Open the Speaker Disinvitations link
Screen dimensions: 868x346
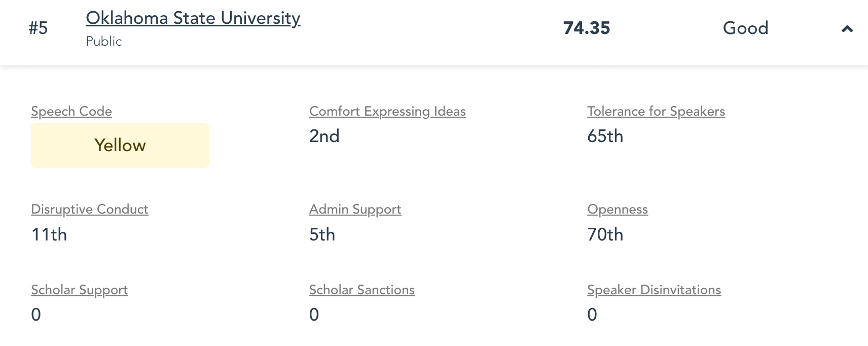[x=654, y=290]
